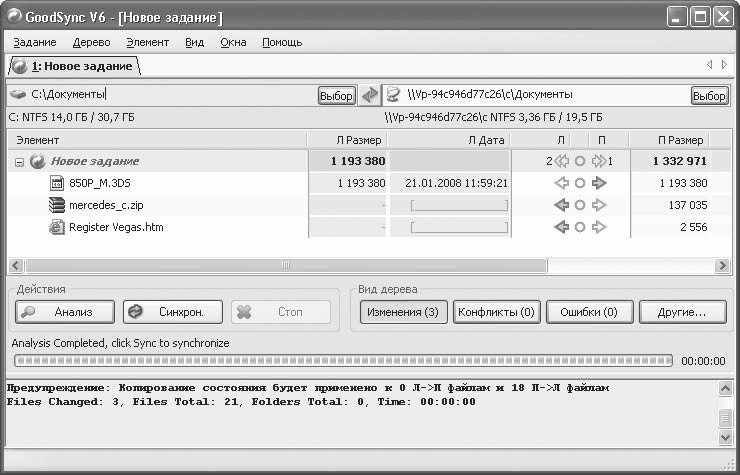740x475 pixels.
Task: Click the horizontal scrollbar thumb in file list
Action: (286, 265)
